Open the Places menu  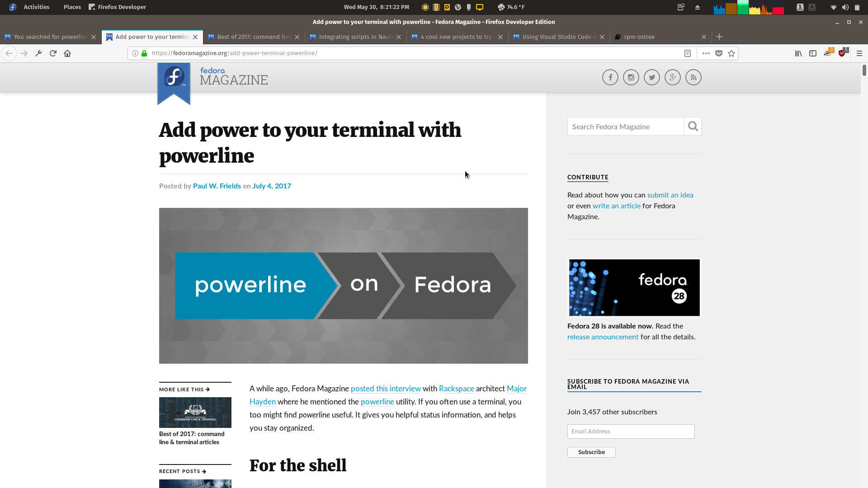point(72,7)
